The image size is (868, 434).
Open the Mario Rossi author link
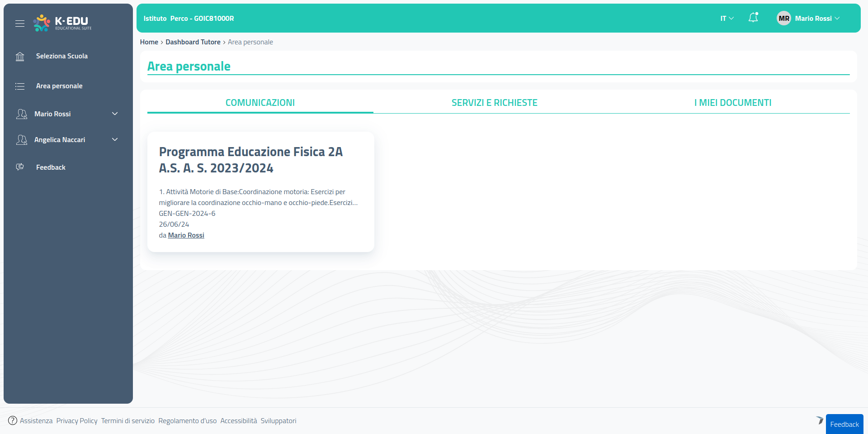click(x=186, y=235)
